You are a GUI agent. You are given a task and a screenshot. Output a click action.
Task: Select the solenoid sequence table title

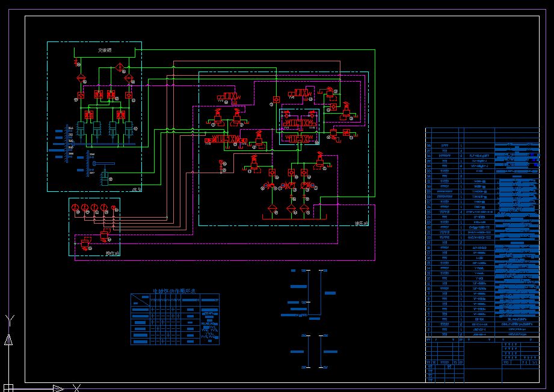174,290
